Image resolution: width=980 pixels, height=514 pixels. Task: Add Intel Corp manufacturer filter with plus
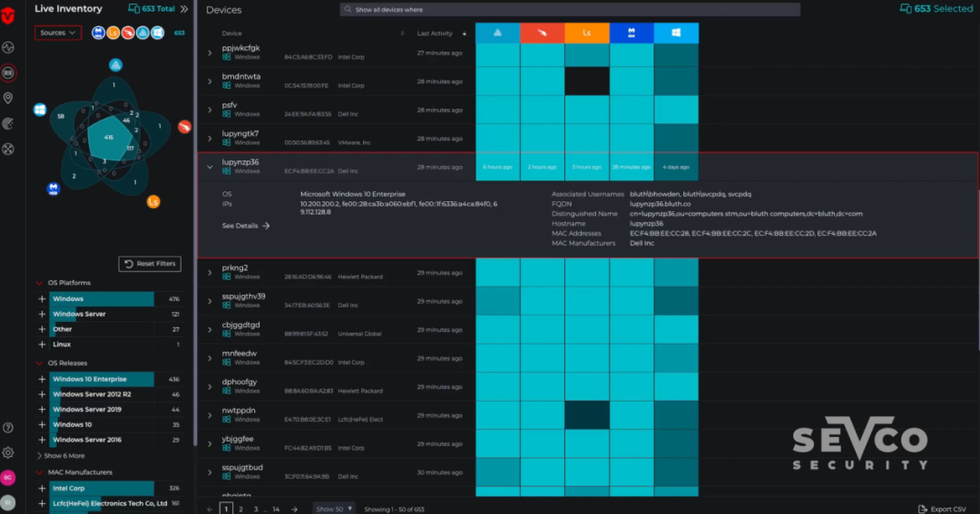pos(42,489)
